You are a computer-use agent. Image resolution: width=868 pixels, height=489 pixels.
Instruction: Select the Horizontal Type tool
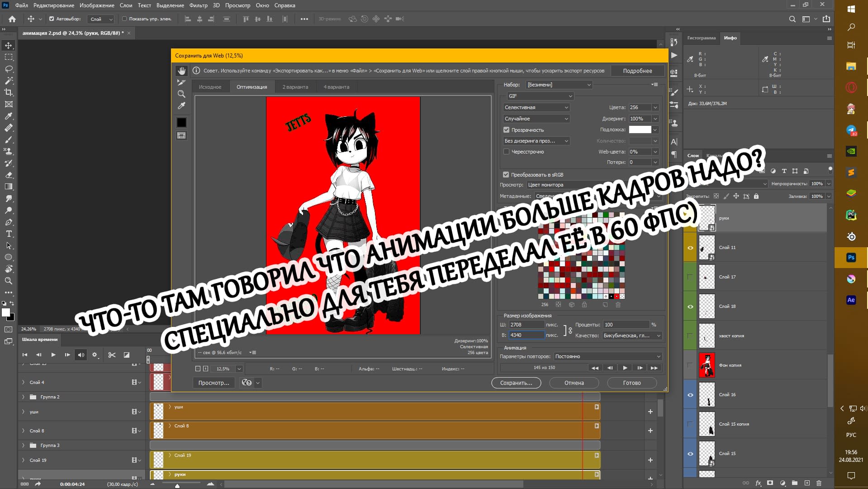click(x=9, y=234)
